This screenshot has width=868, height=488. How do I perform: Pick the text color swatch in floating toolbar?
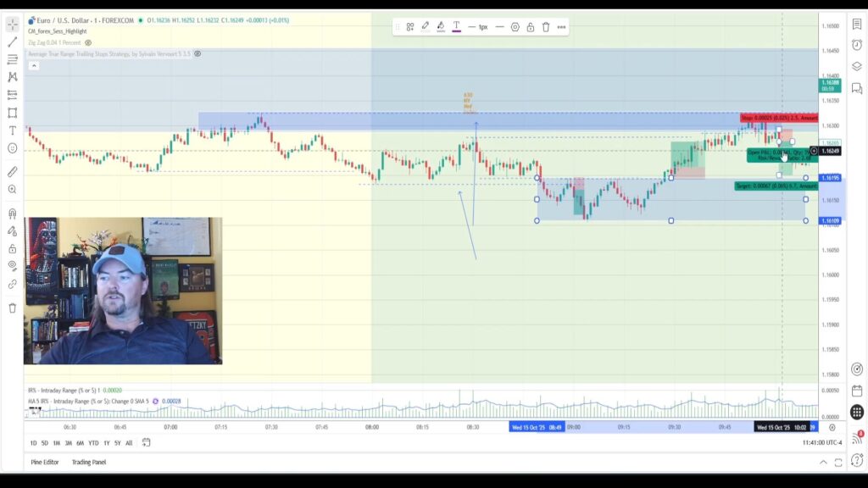[x=457, y=27]
